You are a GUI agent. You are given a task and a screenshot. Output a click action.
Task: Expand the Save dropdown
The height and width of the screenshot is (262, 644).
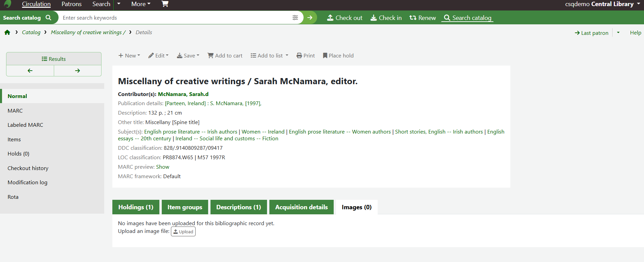tap(188, 56)
